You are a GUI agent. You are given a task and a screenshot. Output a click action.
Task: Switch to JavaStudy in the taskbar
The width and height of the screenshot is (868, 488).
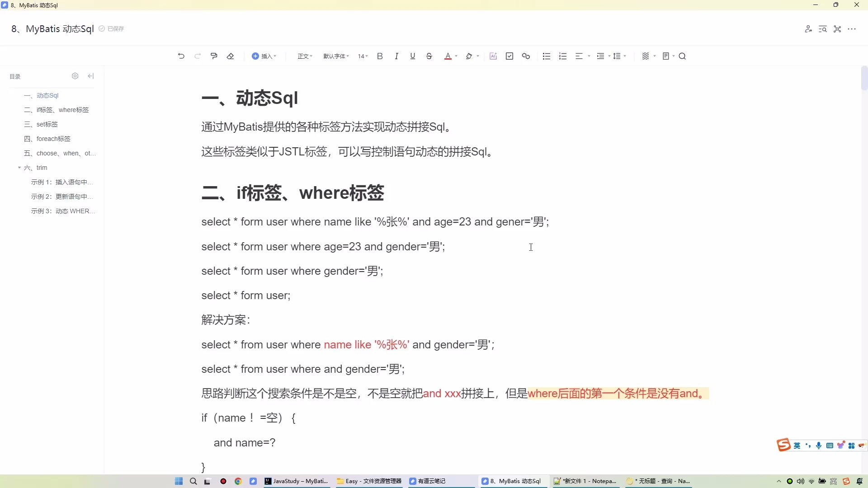(297, 482)
